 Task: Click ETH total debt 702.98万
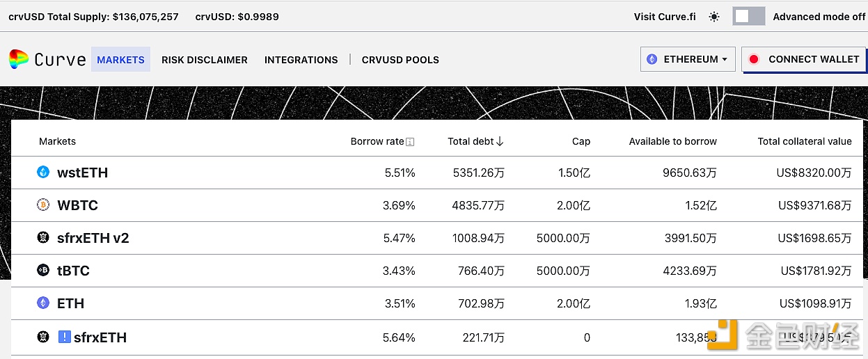pos(481,303)
